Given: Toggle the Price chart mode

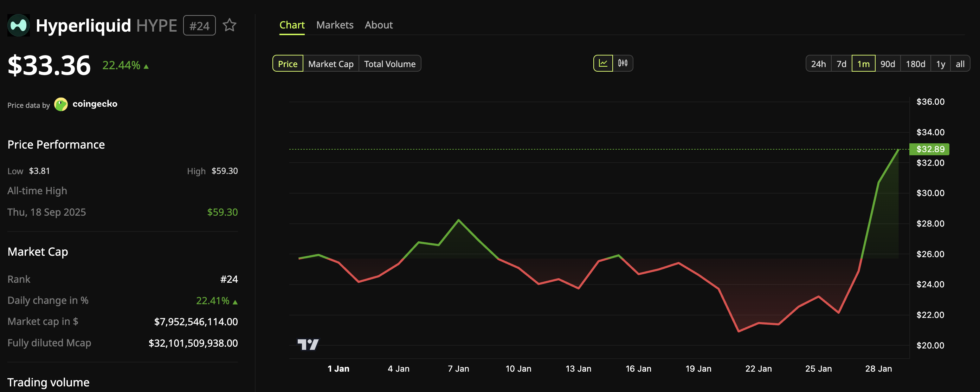Looking at the screenshot, I should 288,64.
